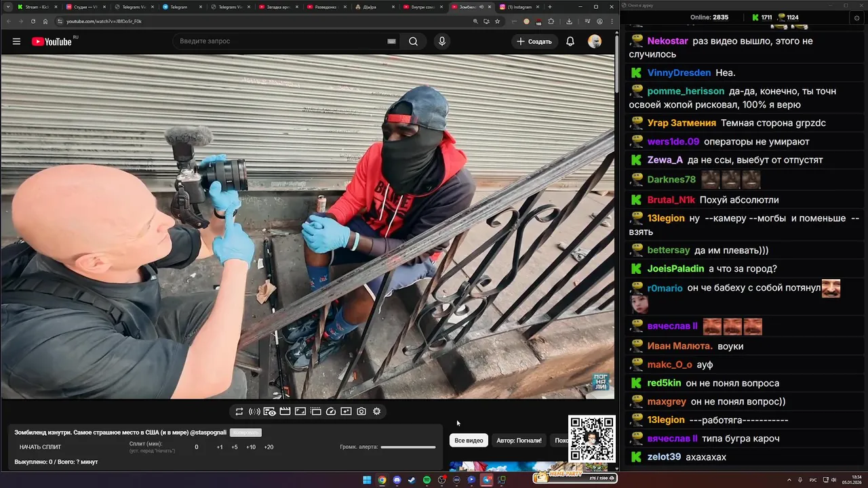This screenshot has height=488, width=868.
Task: Open Steam from the taskbar
Action: coord(412,480)
